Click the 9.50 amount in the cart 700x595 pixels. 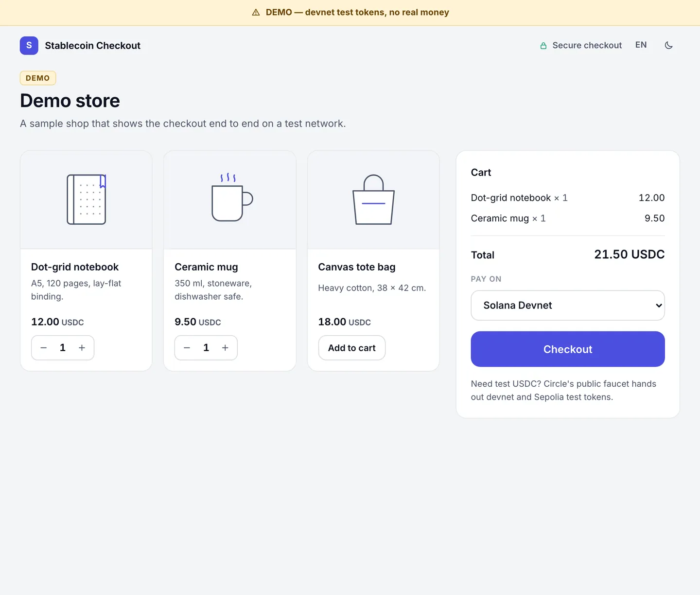[654, 218]
